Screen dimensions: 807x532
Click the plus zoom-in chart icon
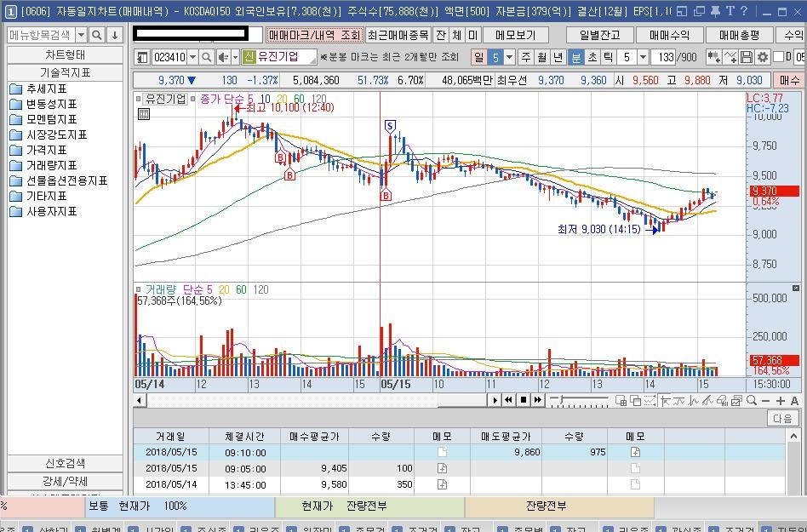point(781,400)
